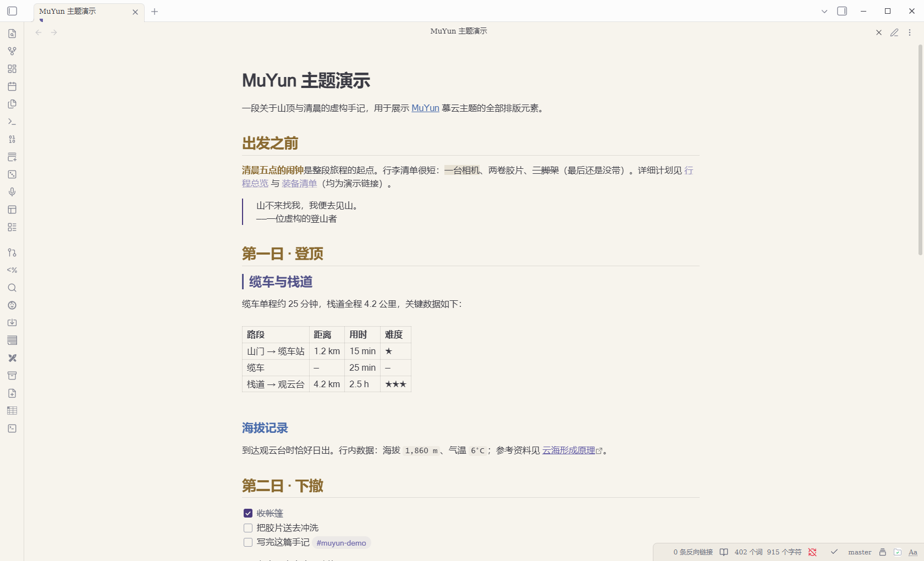Click the table grid ribbon icon
Viewport: 924px width, 561px height.
point(12,411)
